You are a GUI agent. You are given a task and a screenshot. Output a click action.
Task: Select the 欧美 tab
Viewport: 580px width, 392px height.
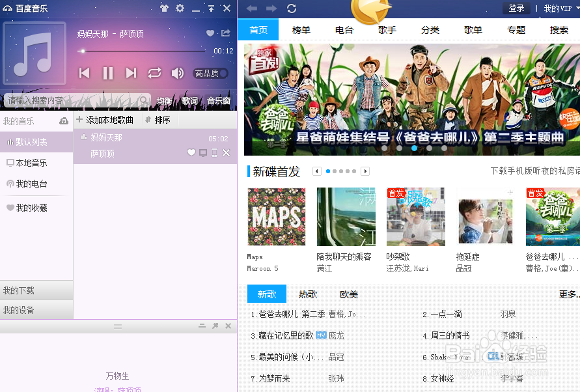click(x=349, y=294)
